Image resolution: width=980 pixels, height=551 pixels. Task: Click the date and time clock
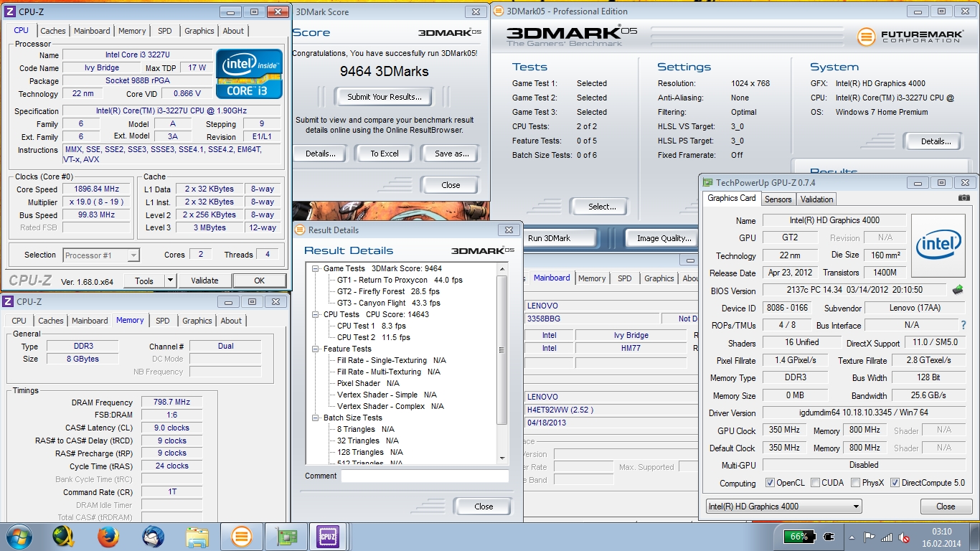(x=943, y=537)
